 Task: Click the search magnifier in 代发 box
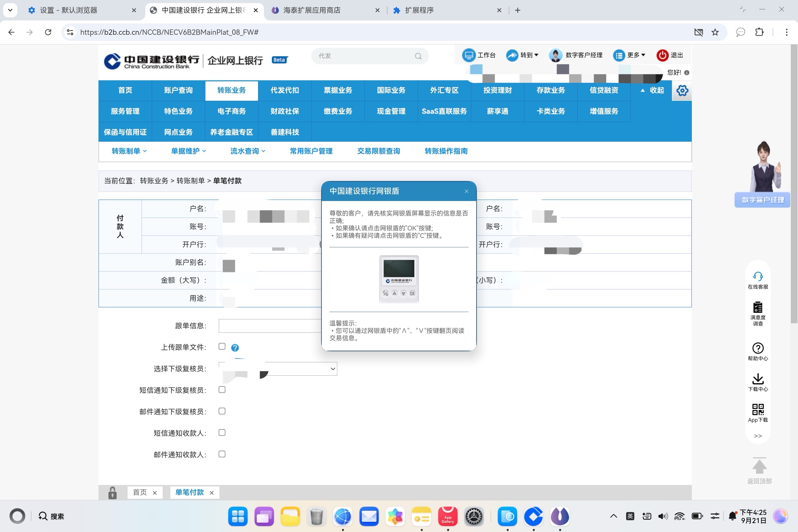pos(418,56)
